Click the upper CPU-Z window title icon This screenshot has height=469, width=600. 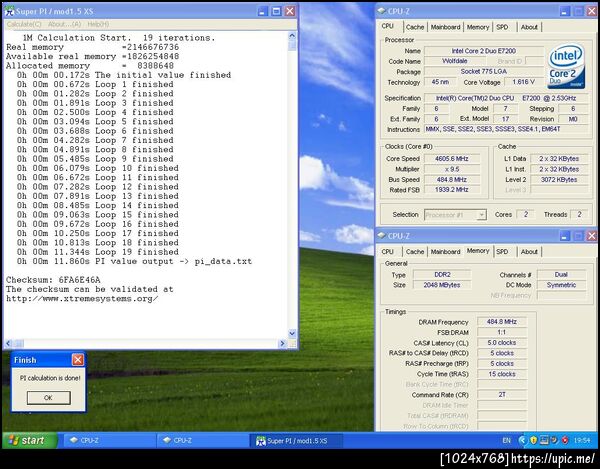(381, 11)
